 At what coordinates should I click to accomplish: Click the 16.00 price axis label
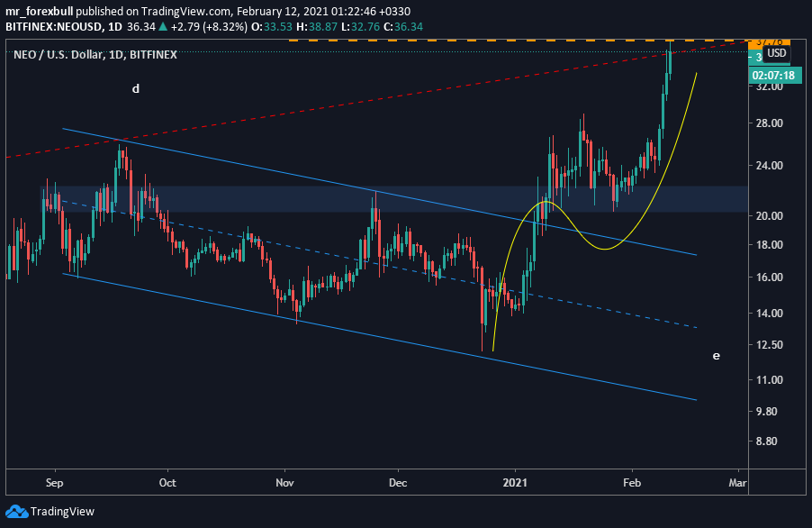(770, 278)
